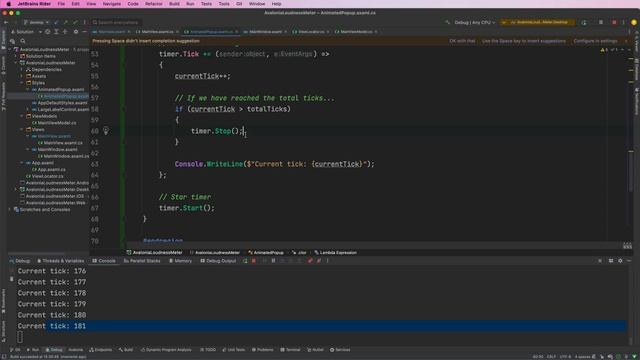Click the 'Current tick: 176' console line
640x360 pixels.
(52, 271)
